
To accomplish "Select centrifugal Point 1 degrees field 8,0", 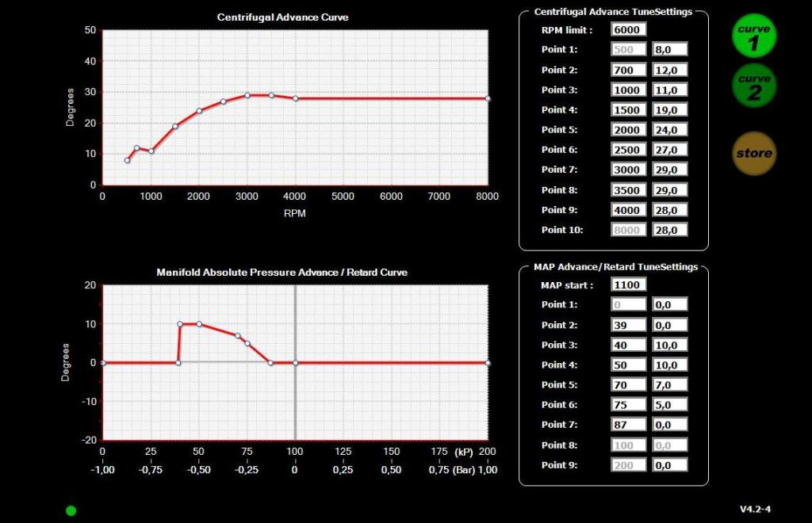I will (x=669, y=49).
